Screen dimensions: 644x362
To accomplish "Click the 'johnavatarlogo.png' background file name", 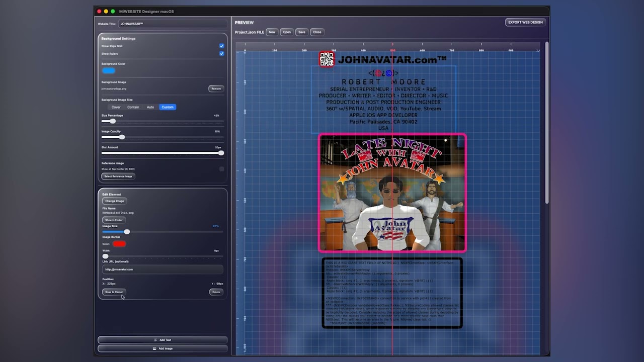I will click(x=114, y=88).
